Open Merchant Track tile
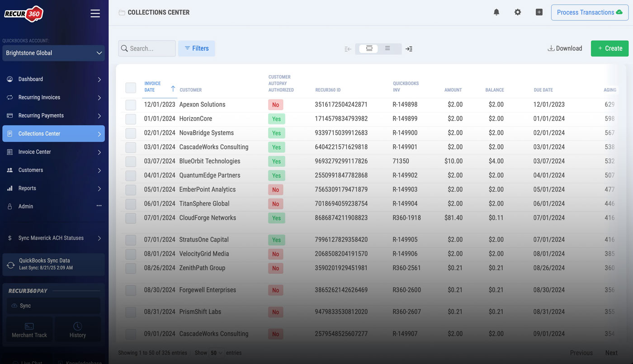The height and width of the screenshot is (364, 633). [29, 330]
